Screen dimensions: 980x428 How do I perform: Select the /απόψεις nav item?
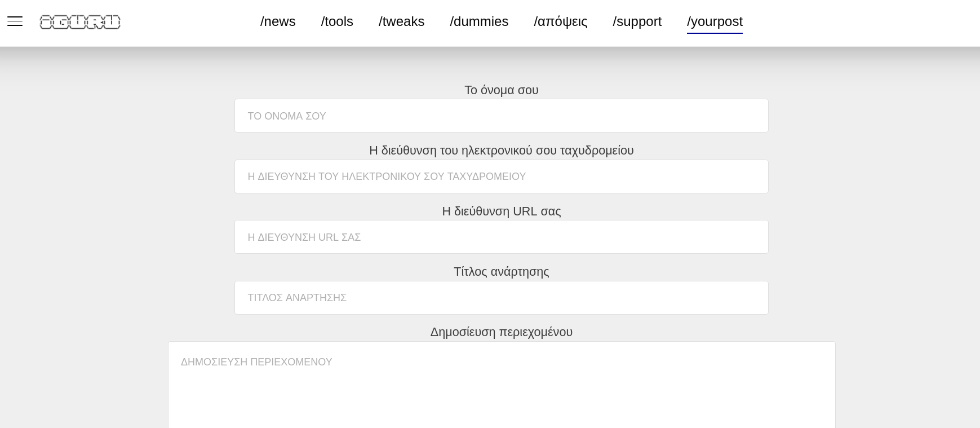560,21
